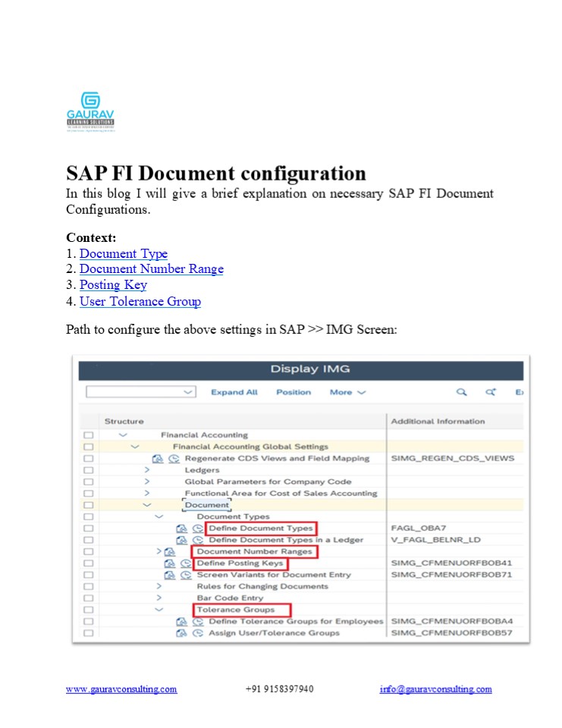
Task: Tick checkbox for Define Document Types row
Action: click(89, 529)
